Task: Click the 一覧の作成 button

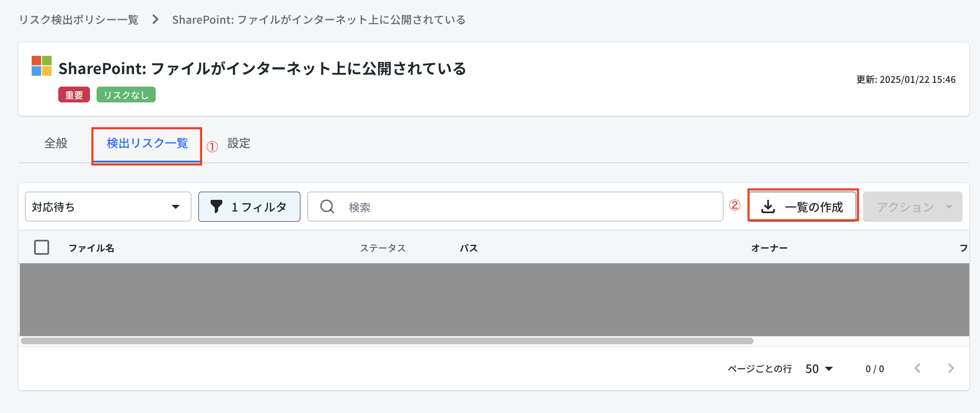Action: [802, 206]
